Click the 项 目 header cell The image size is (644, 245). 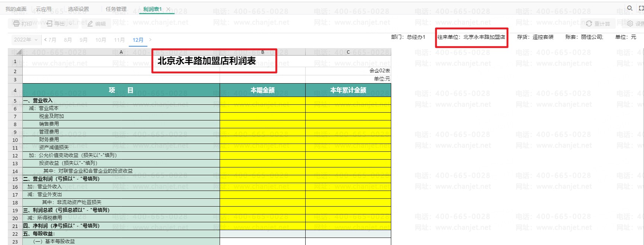[121, 90]
